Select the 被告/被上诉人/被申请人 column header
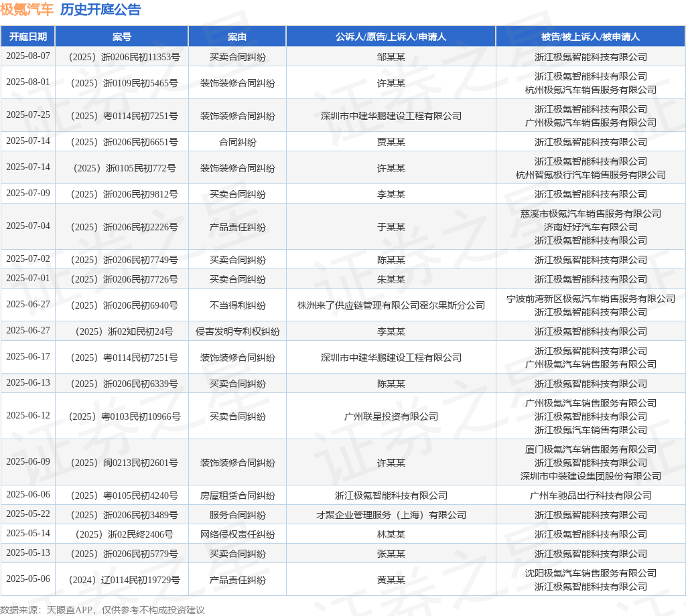686x616 pixels. pyautogui.click(x=590, y=37)
